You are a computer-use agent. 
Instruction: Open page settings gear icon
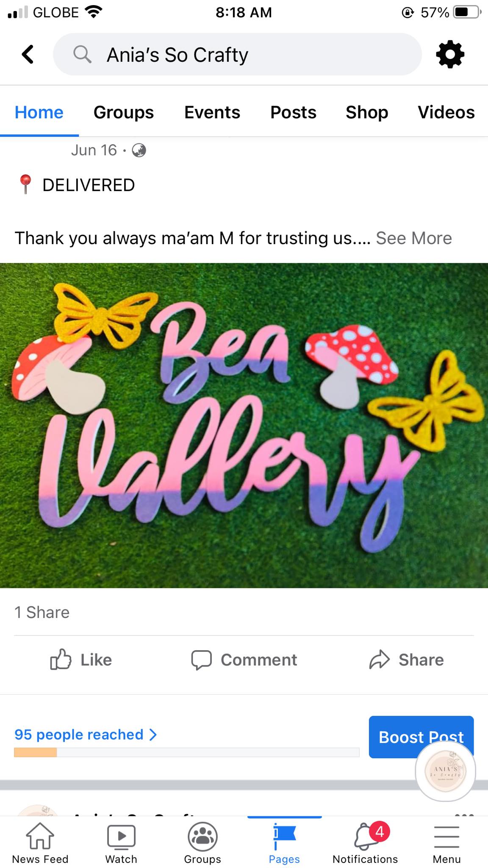[x=450, y=54]
